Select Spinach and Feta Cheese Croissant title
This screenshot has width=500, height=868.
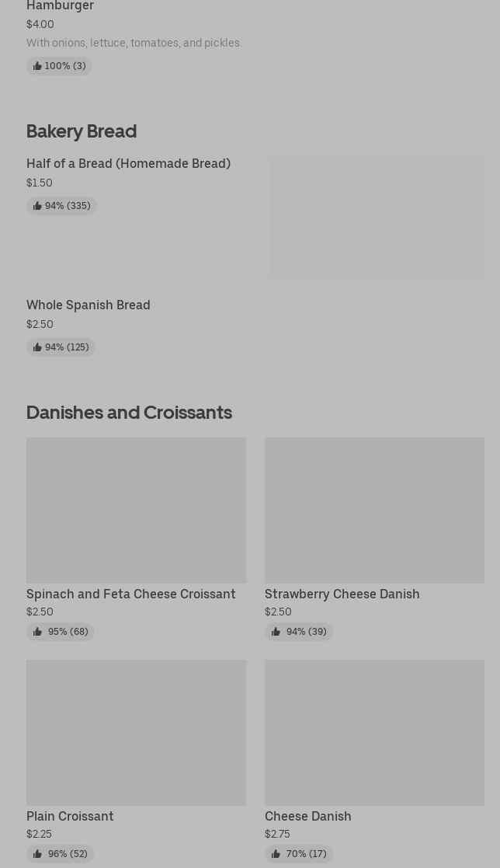click(130, 594)
